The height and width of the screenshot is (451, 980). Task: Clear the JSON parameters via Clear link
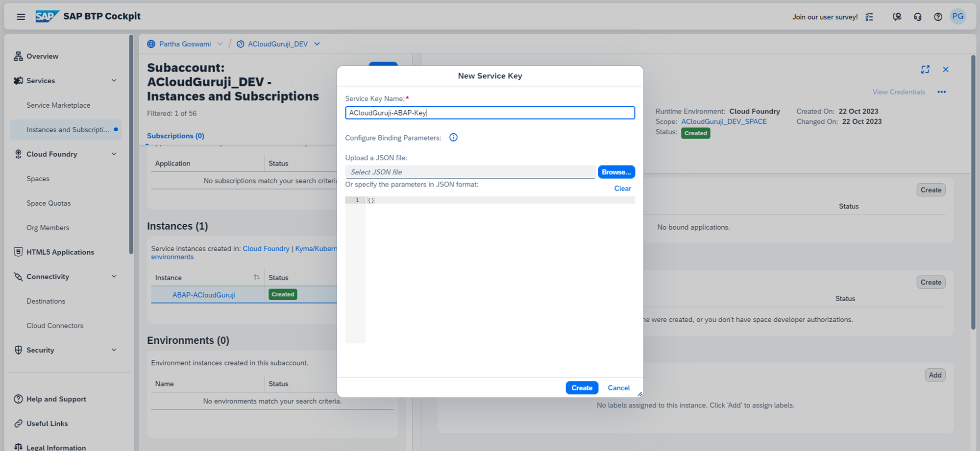pyautogui.click(x=622, y=189)
